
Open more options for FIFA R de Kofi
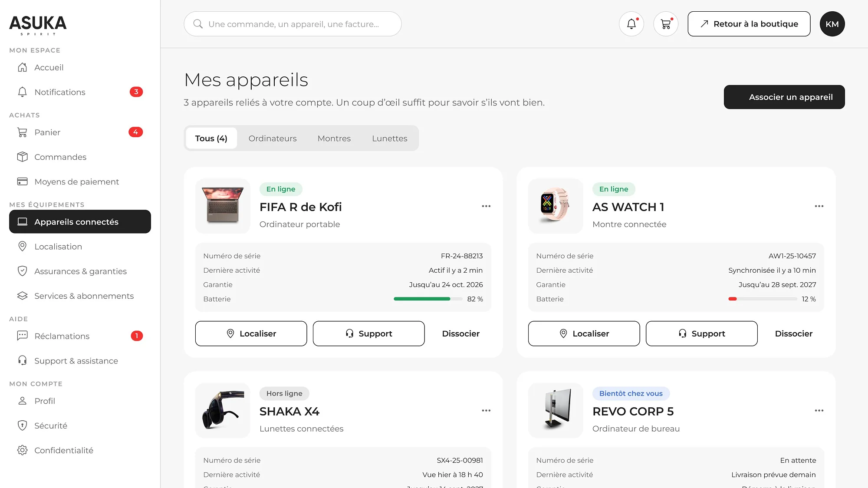(x=486, y=206)
